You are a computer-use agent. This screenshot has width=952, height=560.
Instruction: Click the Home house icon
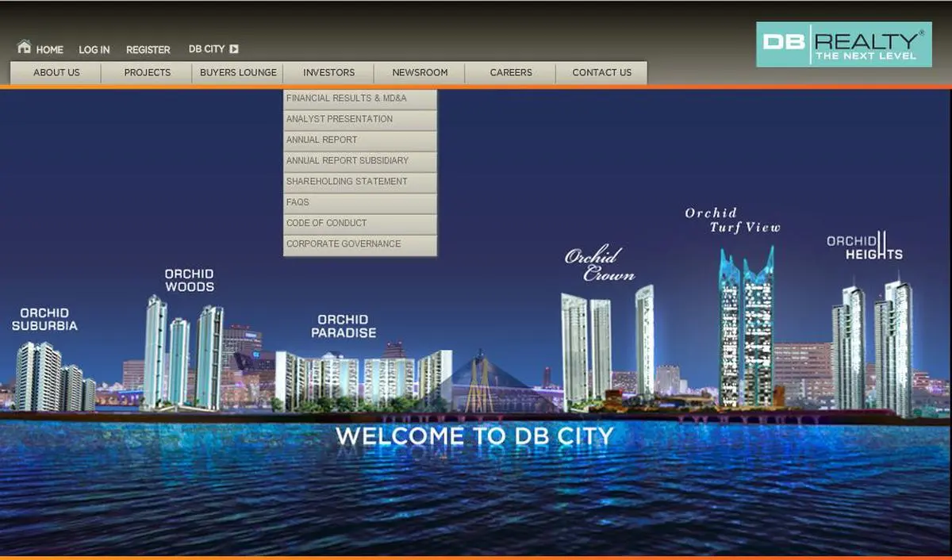tap(25, 47)
